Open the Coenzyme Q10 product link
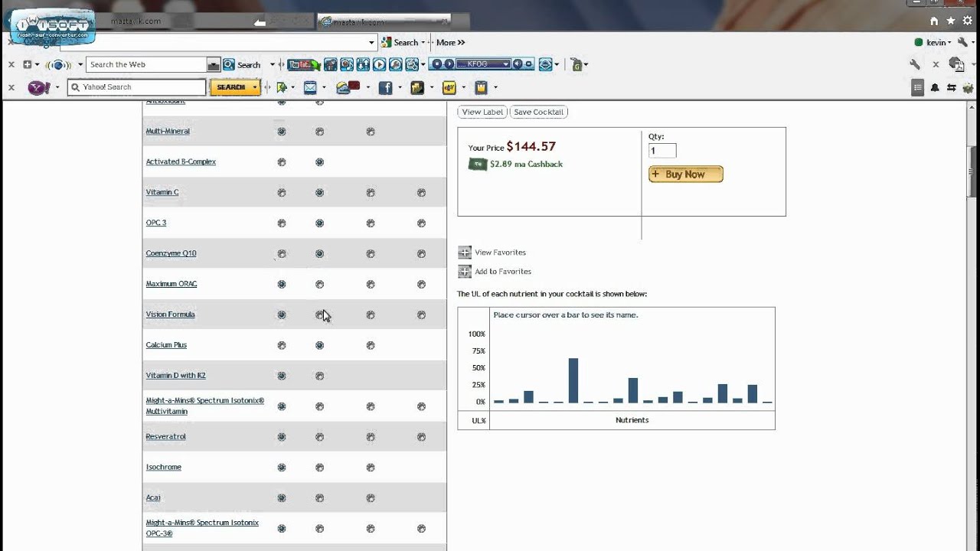This screenshot has height=551, width=980. click(x=171, y=253)
